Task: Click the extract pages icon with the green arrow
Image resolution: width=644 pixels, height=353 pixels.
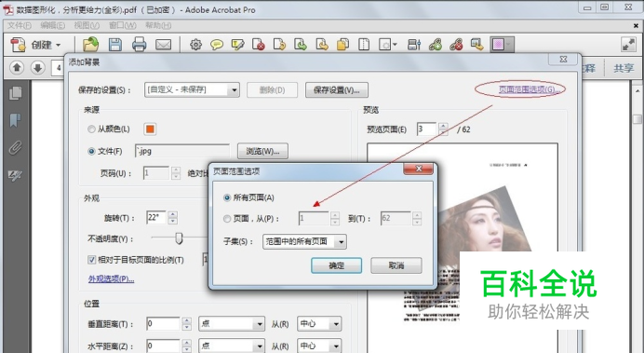Action: [x=301, y=45]
